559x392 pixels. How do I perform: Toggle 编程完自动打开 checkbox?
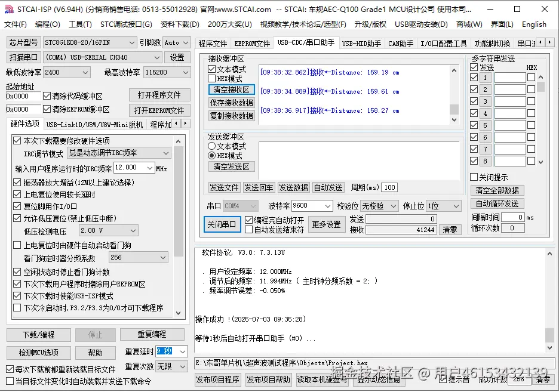click(x=249, y=220)
